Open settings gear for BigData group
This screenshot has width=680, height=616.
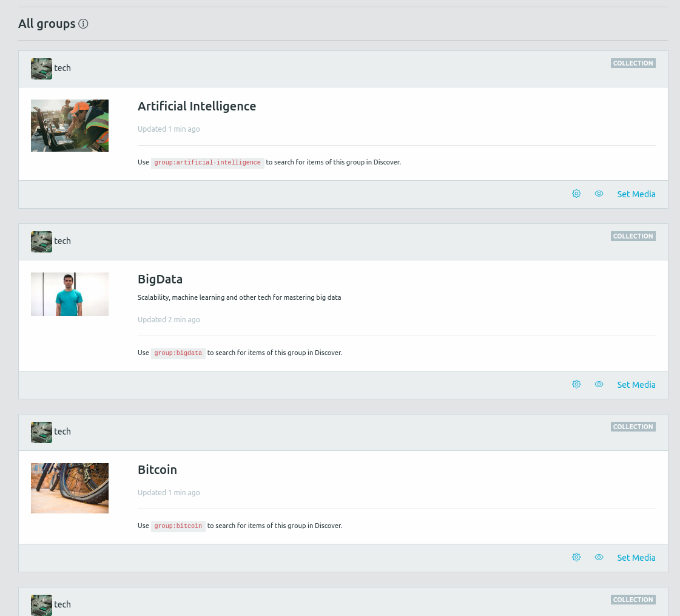(x=576, y=384)
